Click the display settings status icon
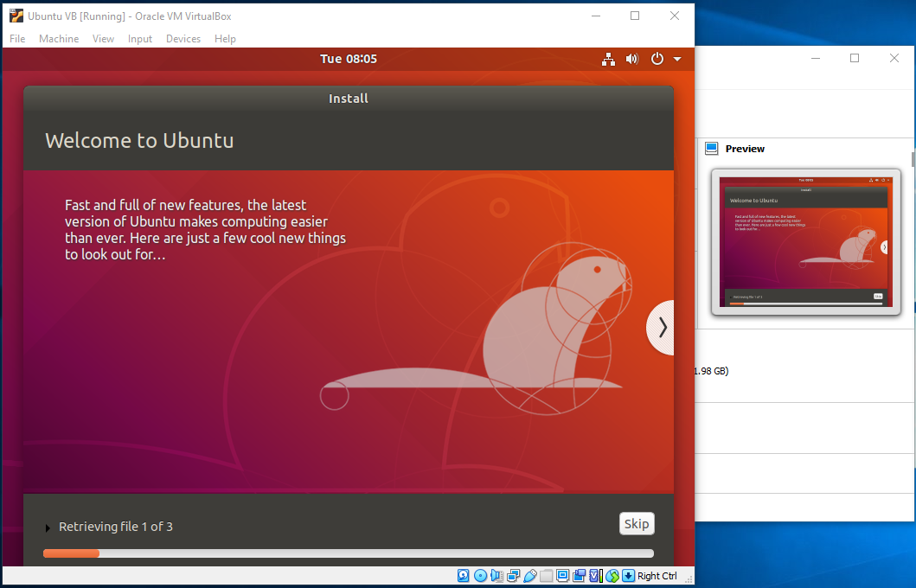916x588 pixels. coord(562,576)
